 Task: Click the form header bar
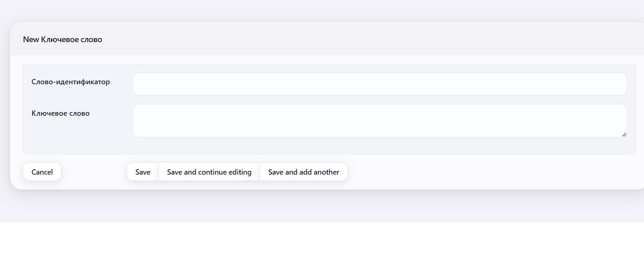click(x=327, y=39)
